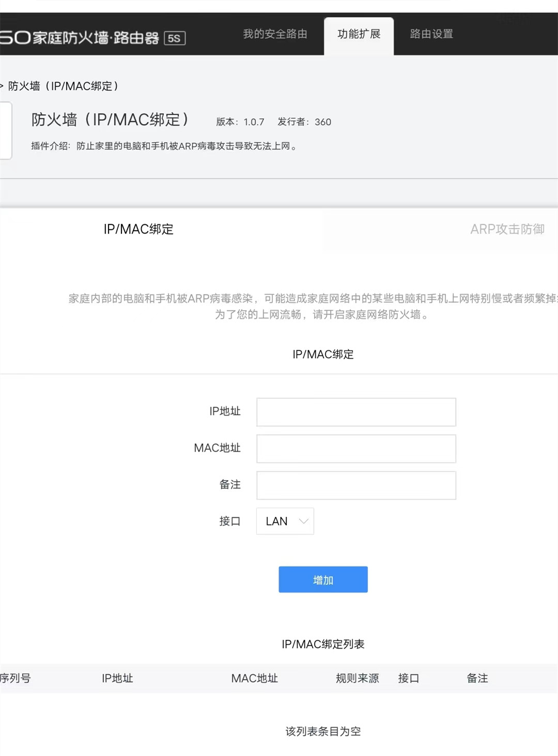
Task: Expand the interface selector chevron
Action: point(302,521)
